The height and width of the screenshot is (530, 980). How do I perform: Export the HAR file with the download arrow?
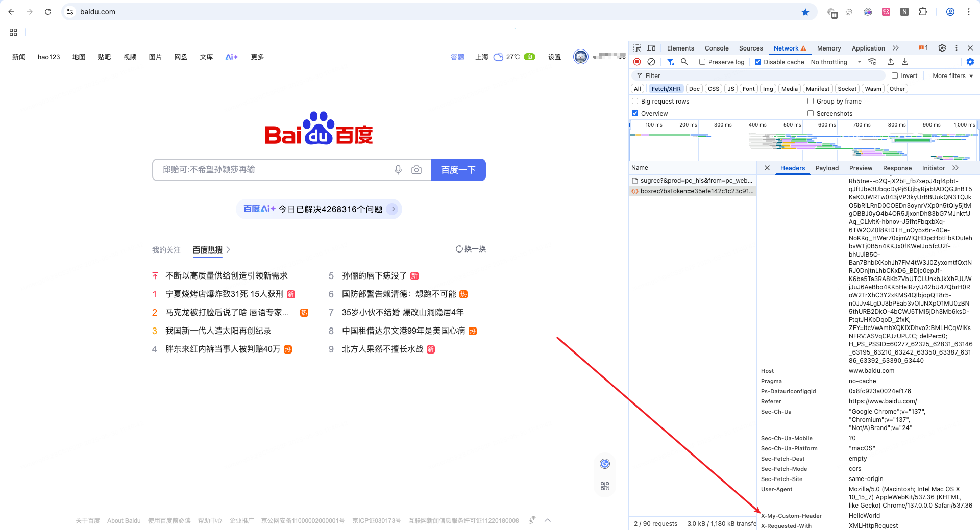(x=905, y=62)
